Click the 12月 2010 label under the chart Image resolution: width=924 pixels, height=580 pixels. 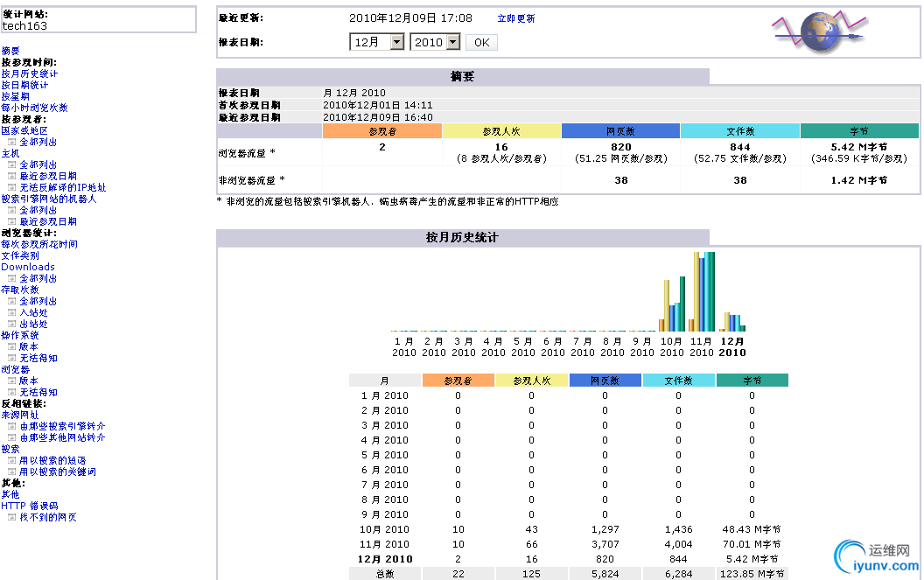731,346
